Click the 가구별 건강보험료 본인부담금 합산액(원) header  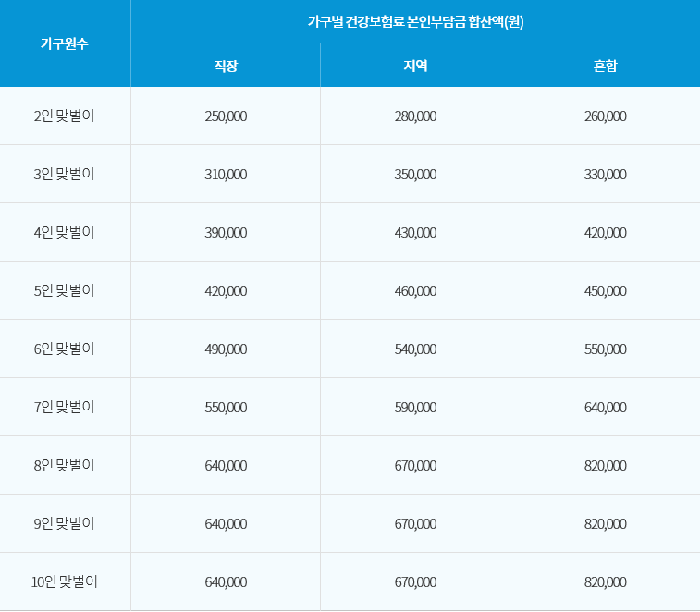[415, 21]
